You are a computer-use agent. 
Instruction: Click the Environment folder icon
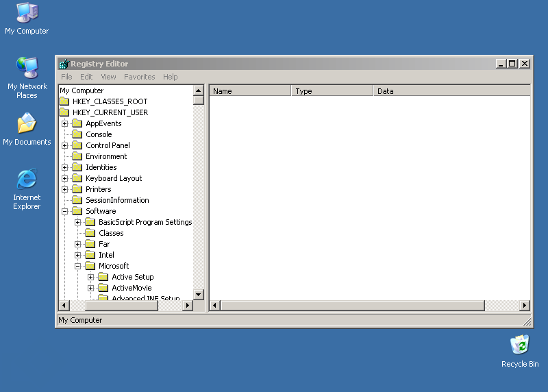tap(77, 156)
